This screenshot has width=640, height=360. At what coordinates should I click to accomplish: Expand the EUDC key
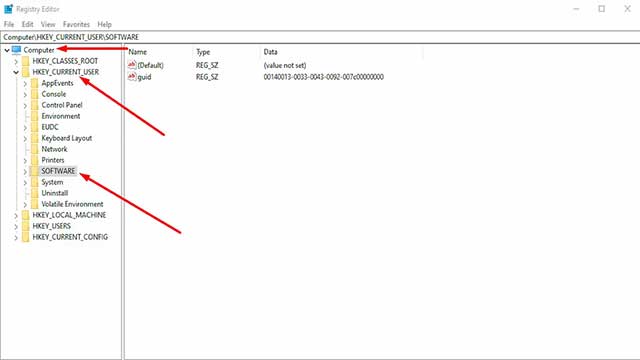tap(25, 127)
